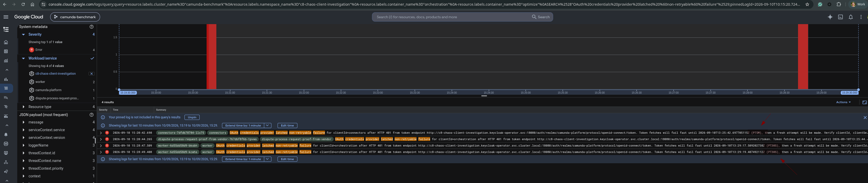Click the red histogram bar near 15:20:30
Screen dimensions: 868x183
[x=211, y=56]
